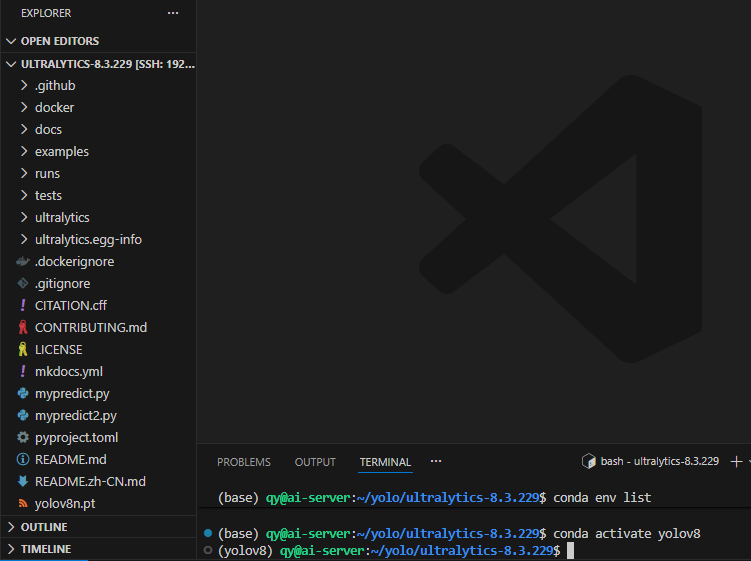Image resolution: width=751 pixels, height=561 pixels.
Task: Click the LICENSE yellow ribbon icon
Action: (x=23, y=349)
